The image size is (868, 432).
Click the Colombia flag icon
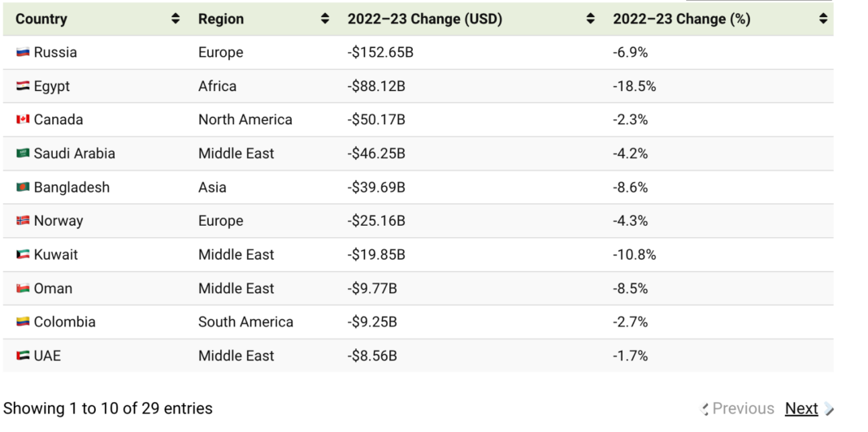coord(23,322)
